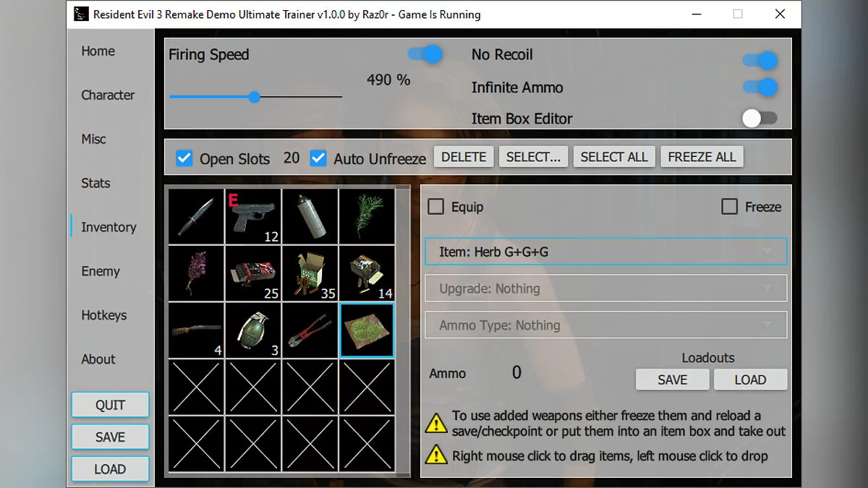The image size is (868, 488).
Task: Open the Misc tab
Action: 93,140
